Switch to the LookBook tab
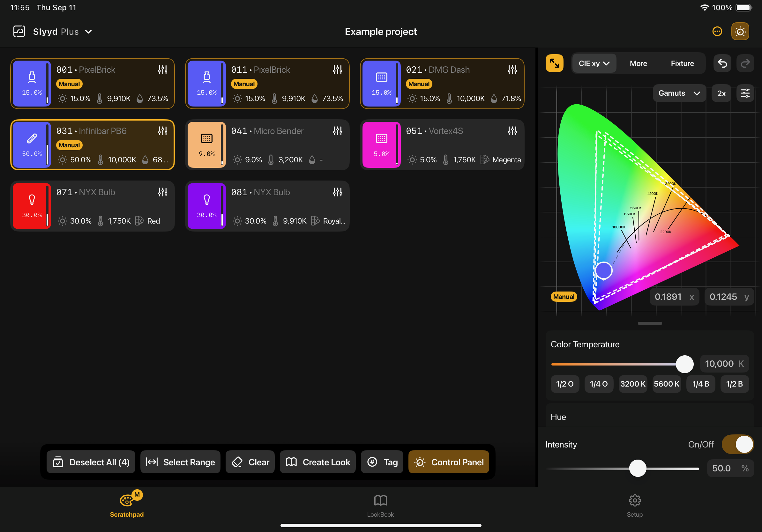 point(380,506)
